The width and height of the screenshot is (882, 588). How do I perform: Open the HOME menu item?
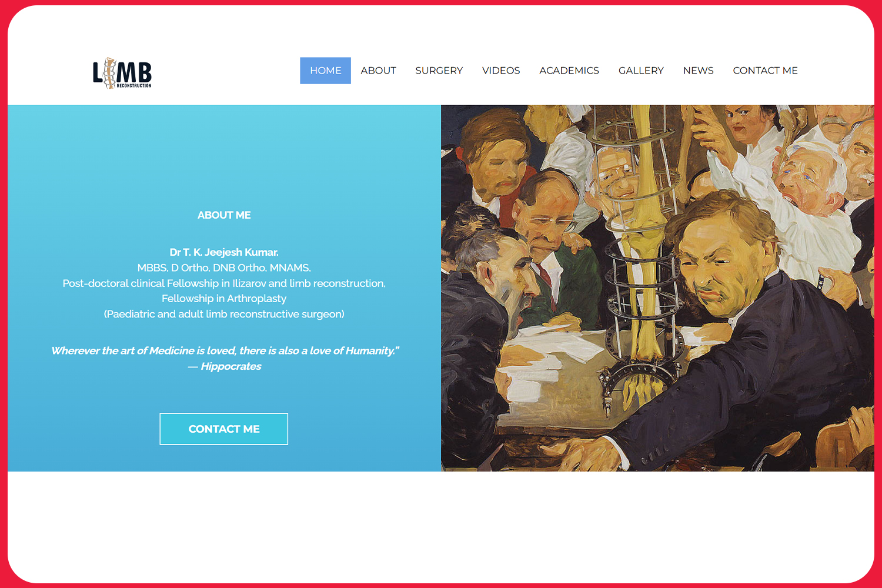[x=325, y=71]
